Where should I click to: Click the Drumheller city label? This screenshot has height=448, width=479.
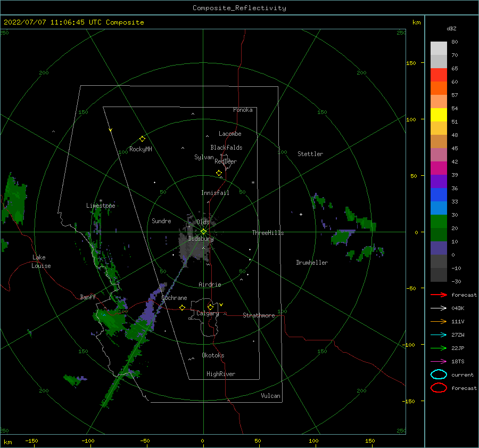(312, 263)
